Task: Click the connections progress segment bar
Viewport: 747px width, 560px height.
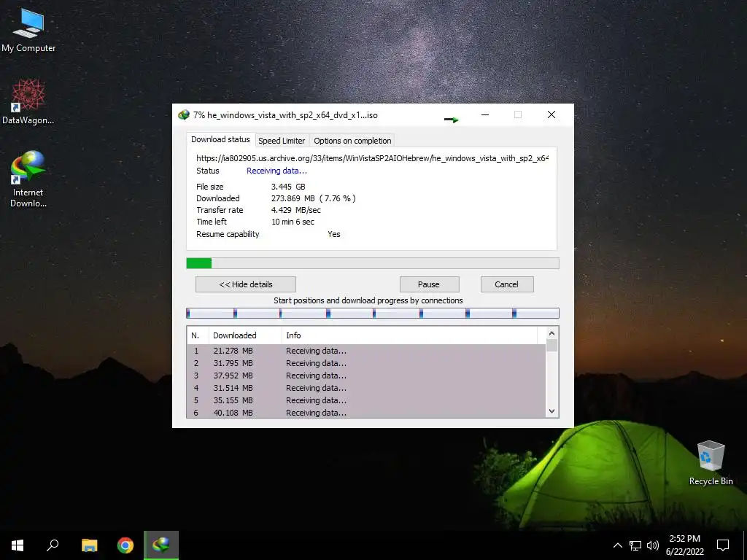Action: pyautogui.click(x=373, y=313)
